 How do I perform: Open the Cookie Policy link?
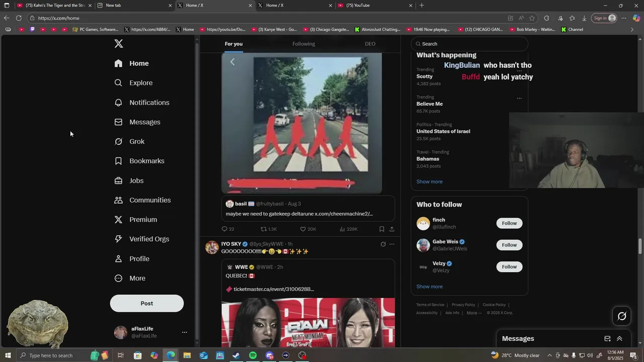(x=494, y=305)
